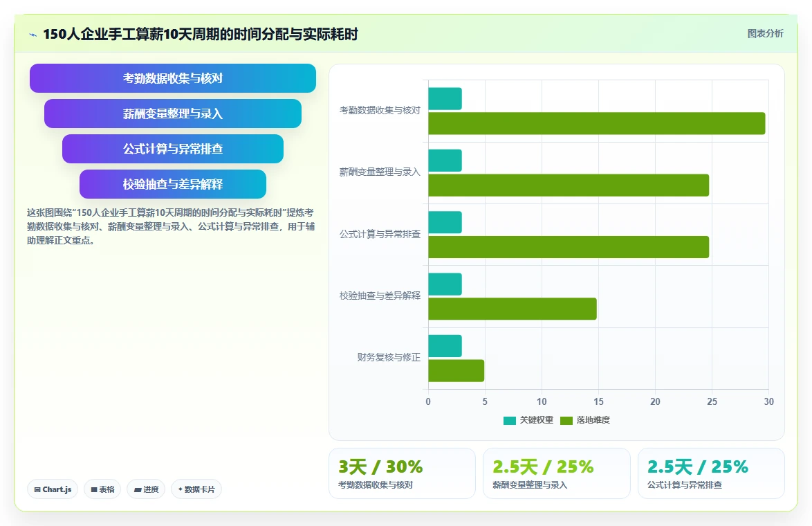The image size is (812, 526).
Task: Select the 公式计算与异常排查 funnel step
Action: (x=172, y=149)
